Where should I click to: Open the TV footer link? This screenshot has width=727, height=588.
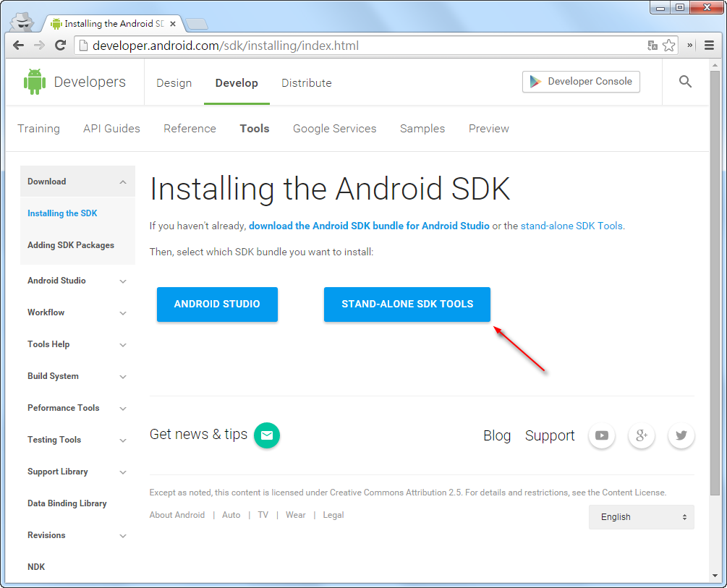[x=263, y=515]
